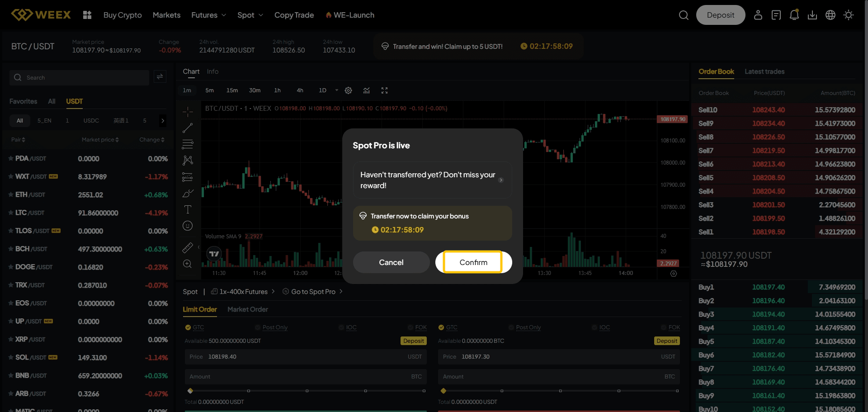868x412 pixels.
Task: Open chart settings gear icon
Action: (348, 90)
